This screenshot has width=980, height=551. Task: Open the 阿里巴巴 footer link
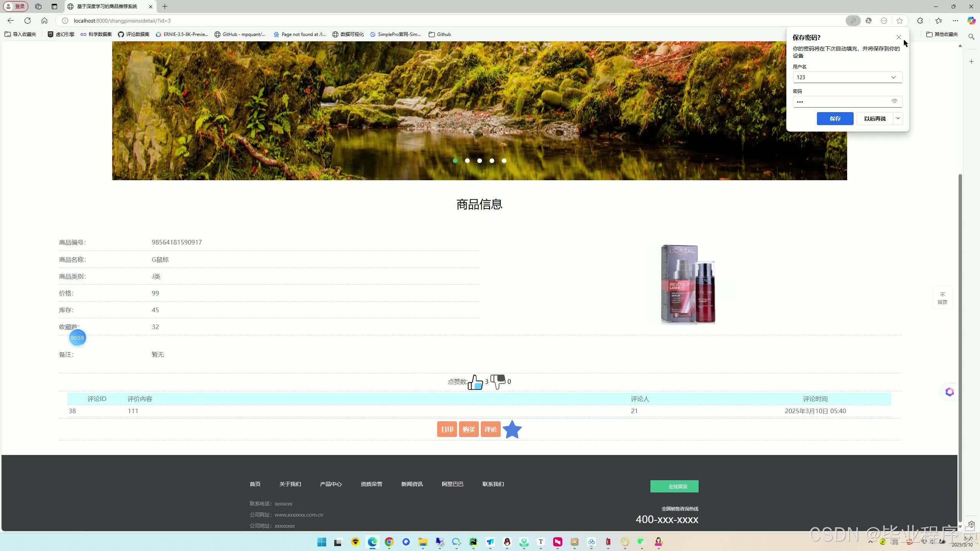click(x=452, y=484)
